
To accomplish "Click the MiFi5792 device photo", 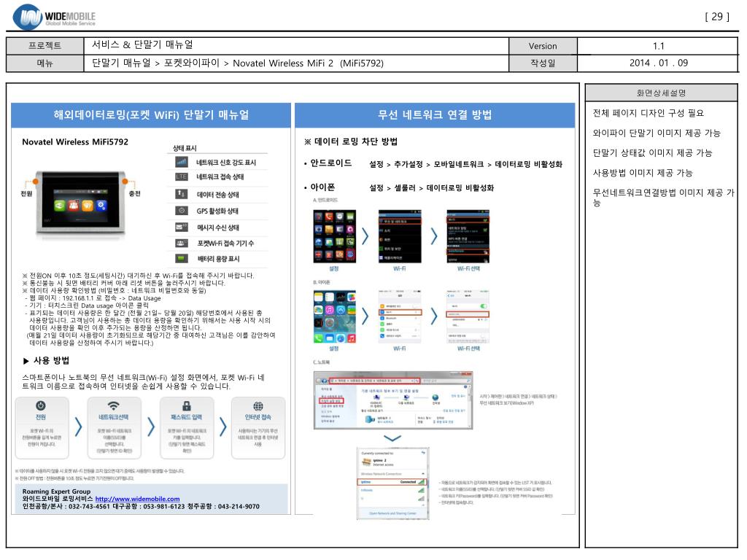I will click(80, 203).
